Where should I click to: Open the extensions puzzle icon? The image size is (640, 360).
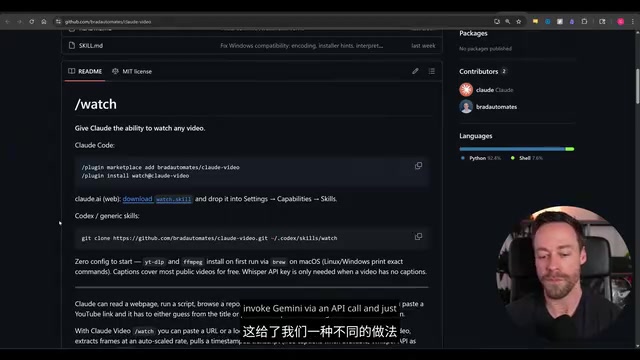click(x=584, y=22)
